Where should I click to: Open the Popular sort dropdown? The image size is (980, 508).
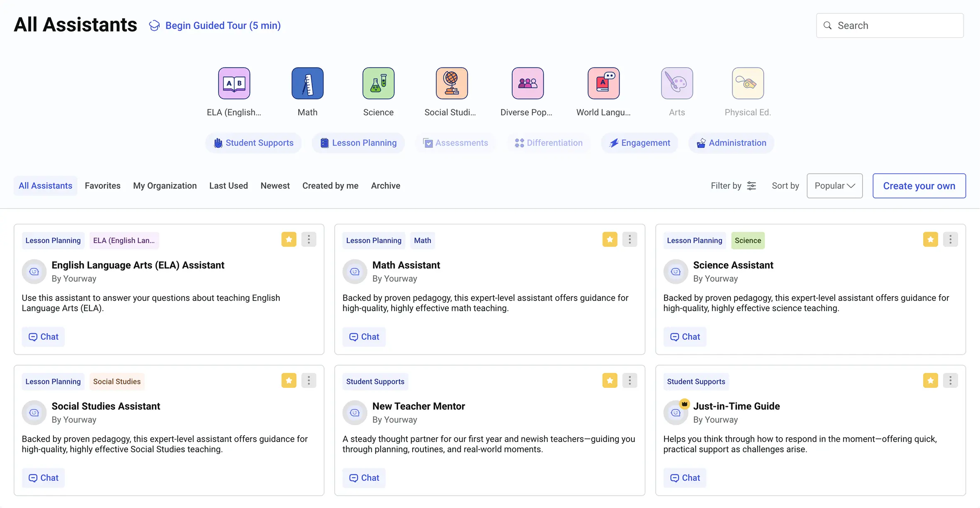pos(834,186)
